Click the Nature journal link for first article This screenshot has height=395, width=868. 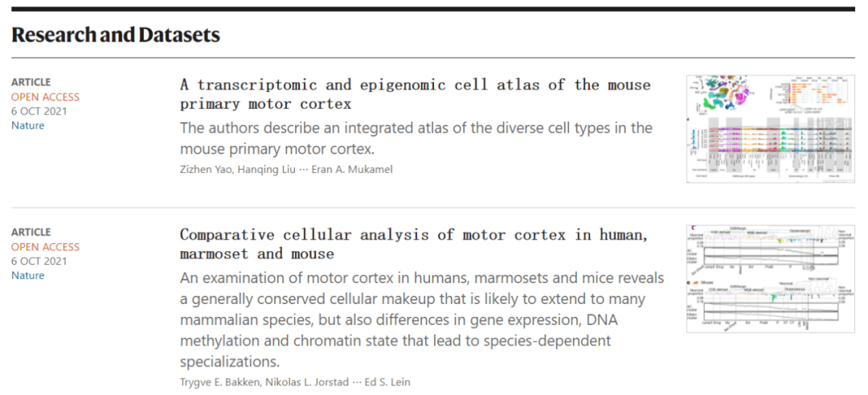[x=27, y=125]
